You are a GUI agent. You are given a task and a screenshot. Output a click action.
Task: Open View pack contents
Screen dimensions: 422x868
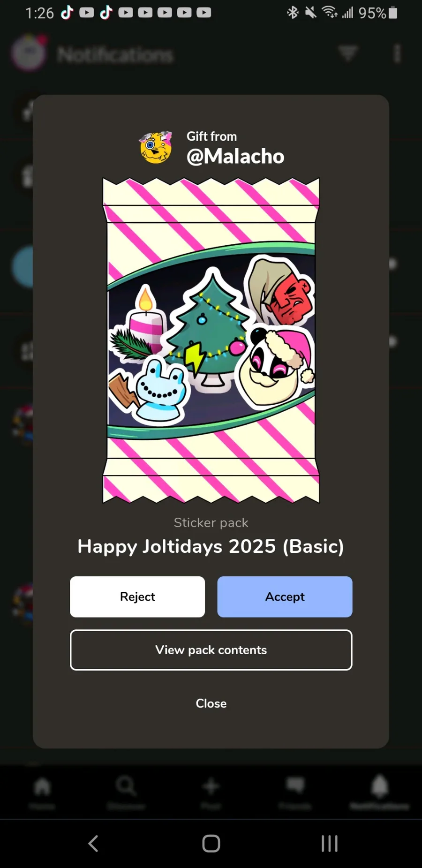click(211, 650)
